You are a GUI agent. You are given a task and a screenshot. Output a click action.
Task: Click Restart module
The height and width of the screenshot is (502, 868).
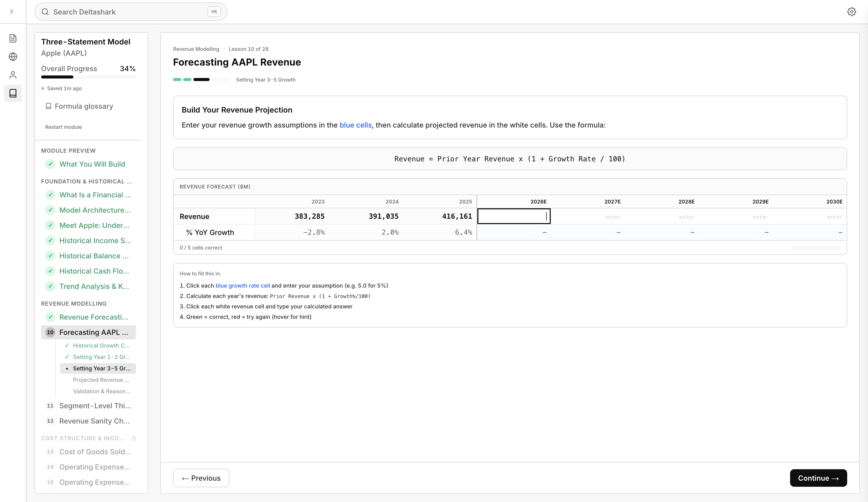pos(63,127)
